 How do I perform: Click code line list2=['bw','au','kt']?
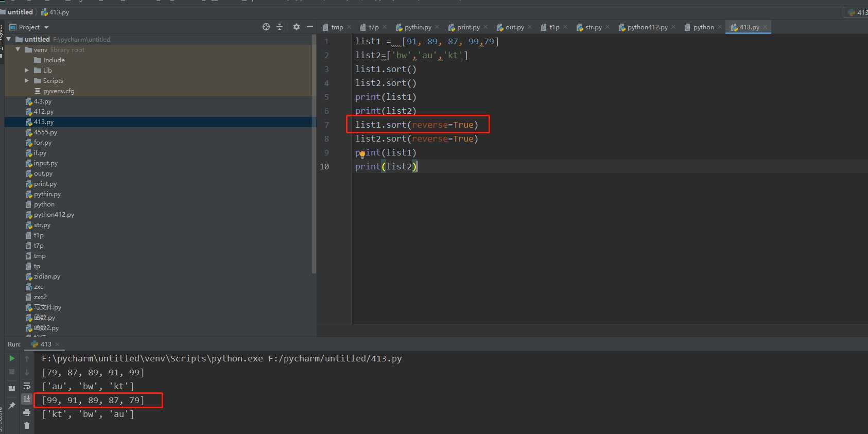tap(411, 55)
